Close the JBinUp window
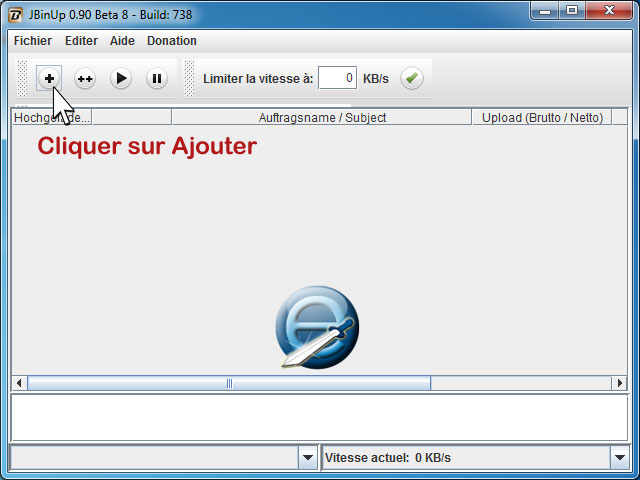The image size is (640, 480). [x=609, y=11]
